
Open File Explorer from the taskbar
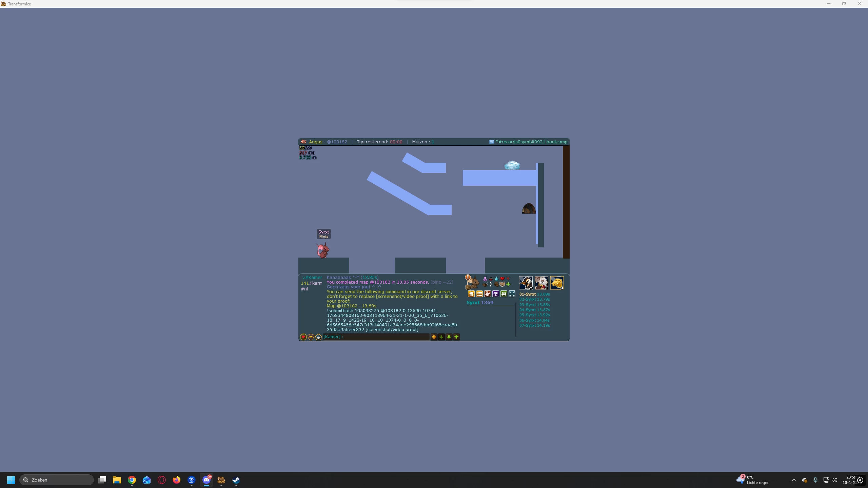click(117, 480)
